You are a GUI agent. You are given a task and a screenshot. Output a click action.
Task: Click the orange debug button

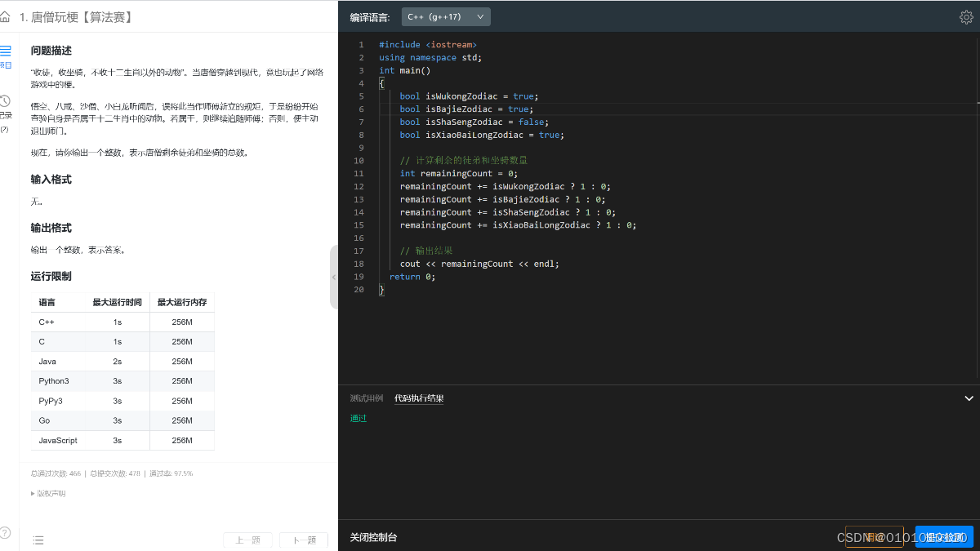point(874,537)
